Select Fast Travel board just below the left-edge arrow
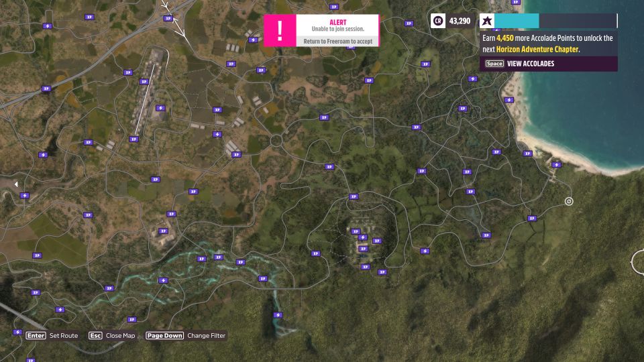Viewport: 644px width, 362px height. (x=24, y=195)
